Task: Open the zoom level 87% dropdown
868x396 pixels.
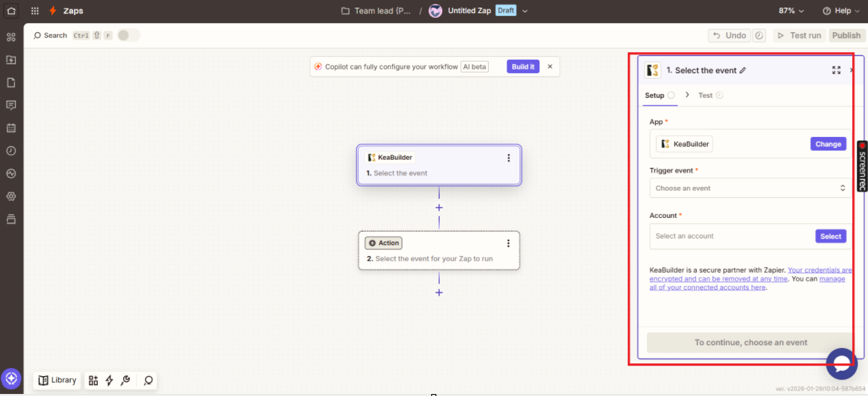Action: [791, 11]
